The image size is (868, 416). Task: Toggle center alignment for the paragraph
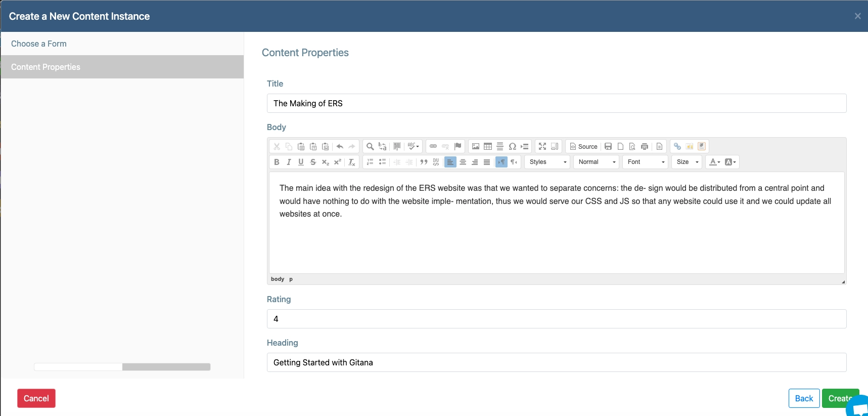point(463,162)
